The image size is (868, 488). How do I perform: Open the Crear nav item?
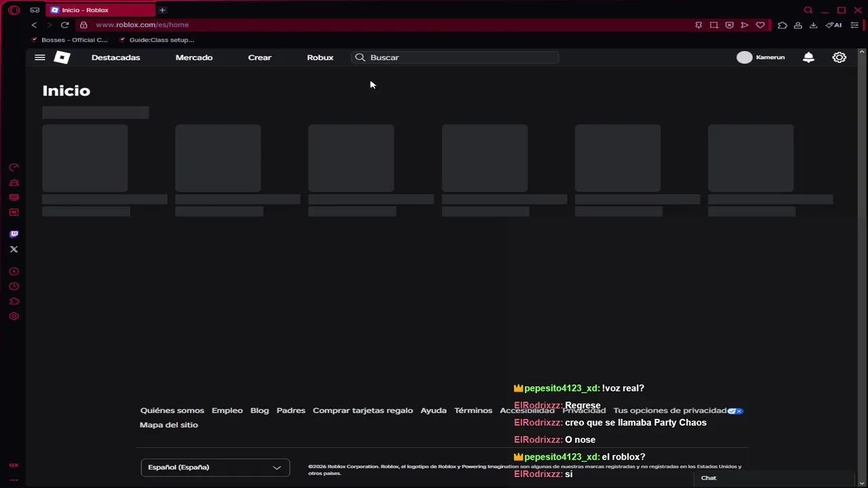click(x=260, y=58)
